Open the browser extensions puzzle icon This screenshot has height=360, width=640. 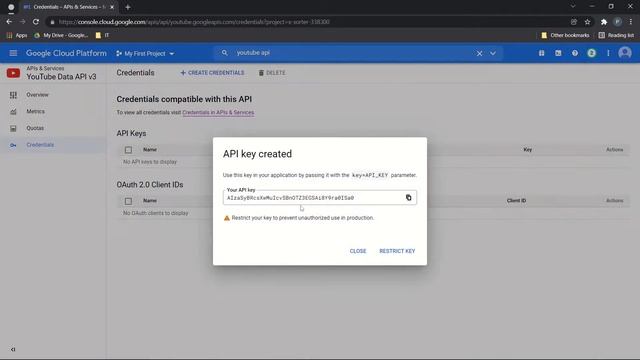[604, 22]
